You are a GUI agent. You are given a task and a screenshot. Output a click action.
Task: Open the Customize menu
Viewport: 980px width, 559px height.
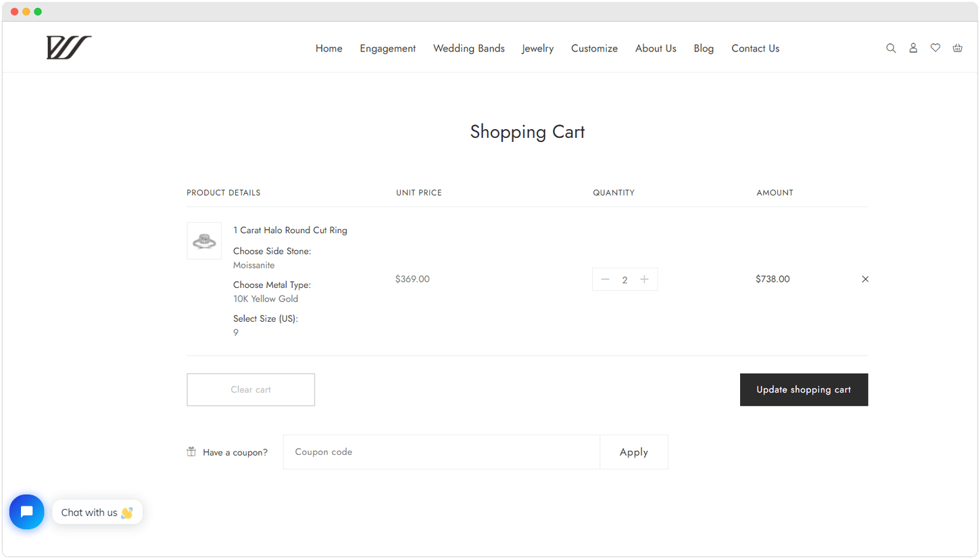(595, 49)
